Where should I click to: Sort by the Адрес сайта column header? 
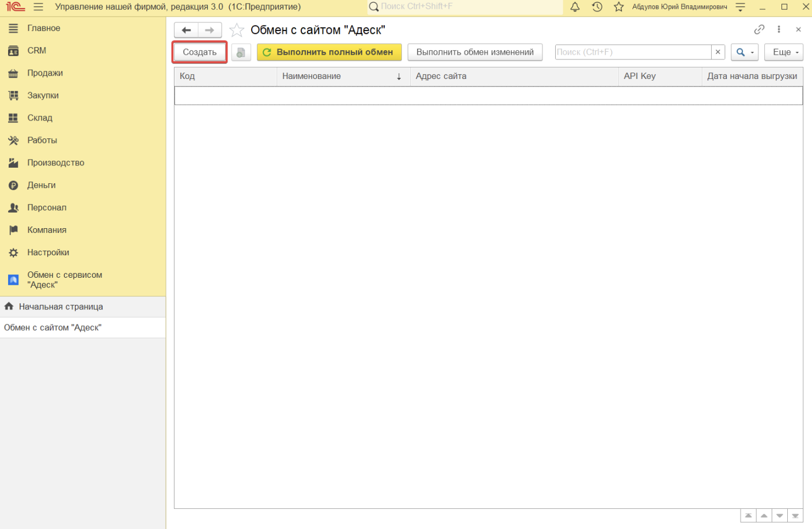[x=514, y=77]
